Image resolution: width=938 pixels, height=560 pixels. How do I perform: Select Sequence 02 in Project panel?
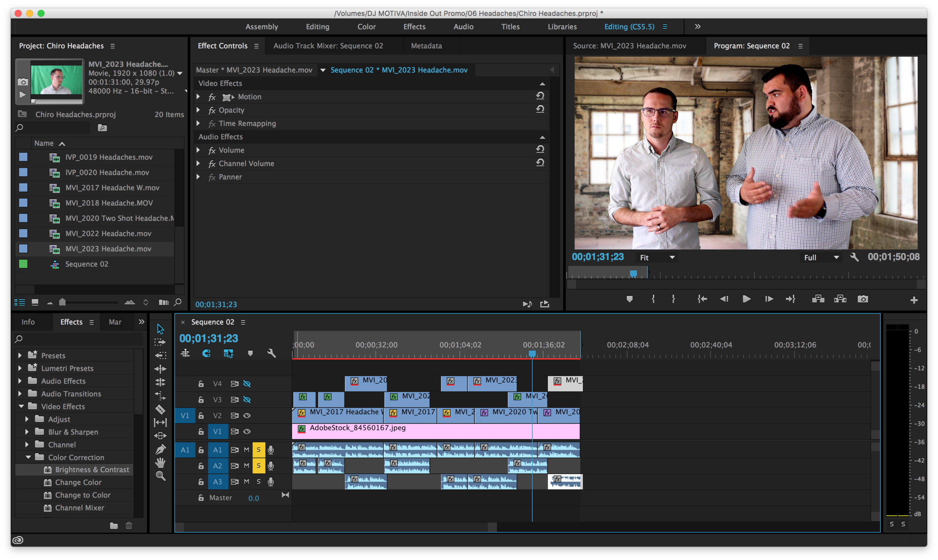tap(86, 264)
